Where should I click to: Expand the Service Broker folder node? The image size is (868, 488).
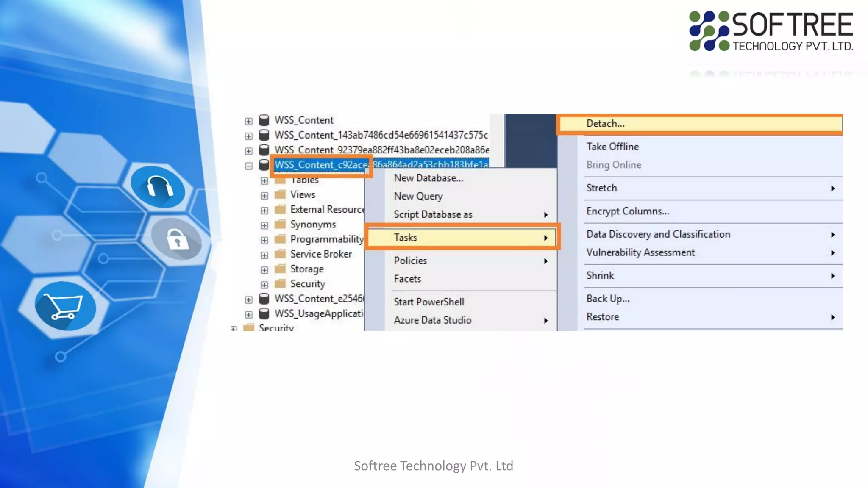264,255
